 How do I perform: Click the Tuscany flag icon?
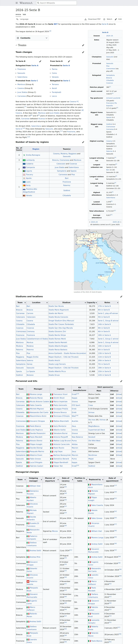click(x=24, y=175)
